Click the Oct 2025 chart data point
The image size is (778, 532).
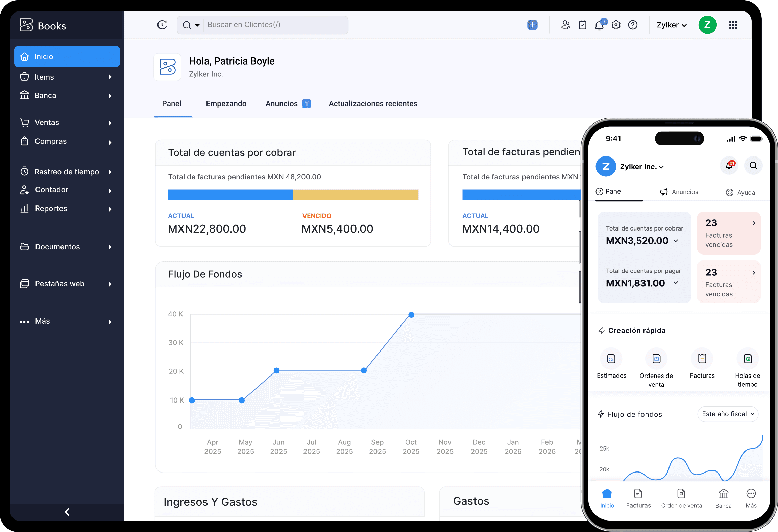(x=411, y=315)
